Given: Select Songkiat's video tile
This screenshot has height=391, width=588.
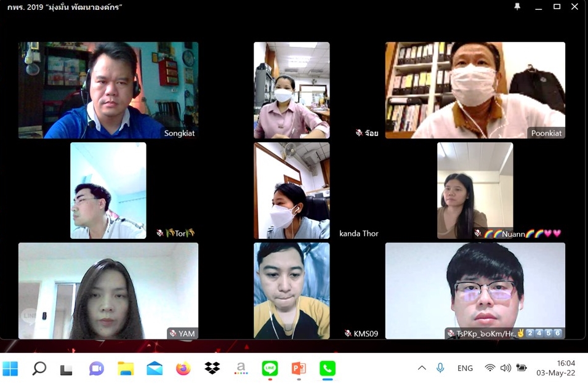Looking at the screenshot, I should (x=108, y=90).
